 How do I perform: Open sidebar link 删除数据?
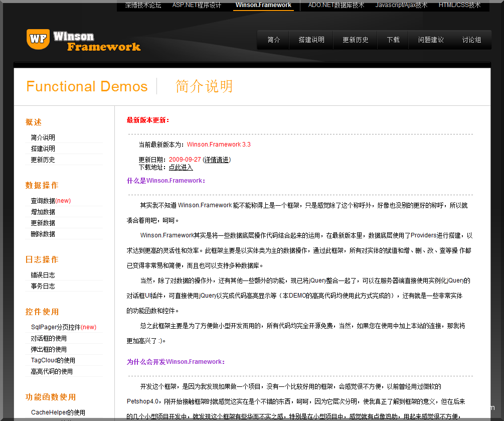pos(43,234)
